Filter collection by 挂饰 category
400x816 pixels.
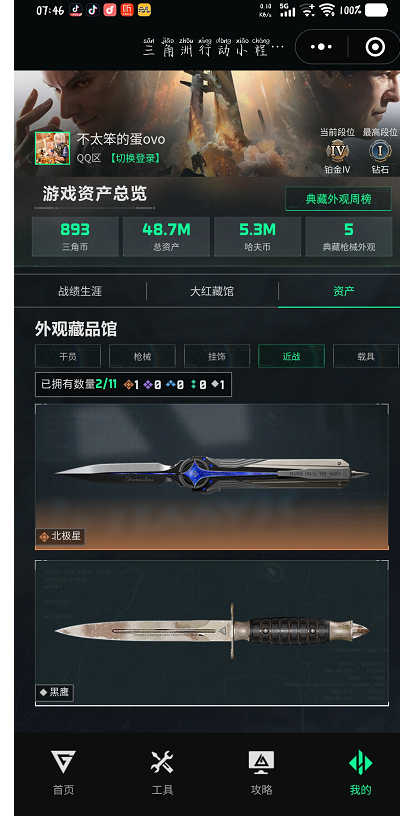(x=217, y=356)
